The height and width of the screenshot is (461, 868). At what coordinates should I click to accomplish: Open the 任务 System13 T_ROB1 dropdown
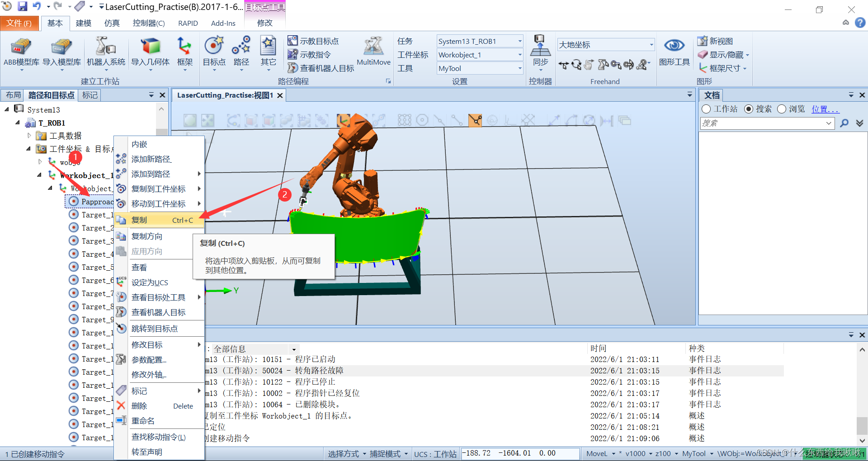(519, 41)
